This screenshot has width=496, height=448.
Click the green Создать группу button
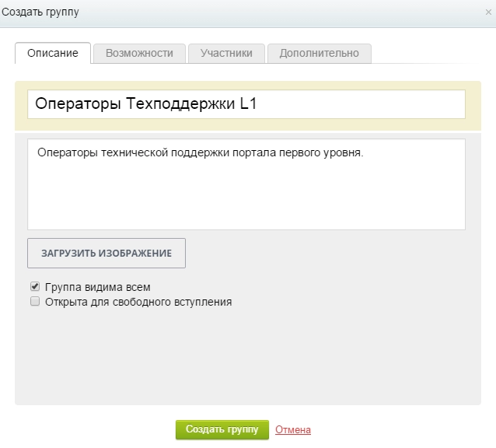click(x=222, y=429)
